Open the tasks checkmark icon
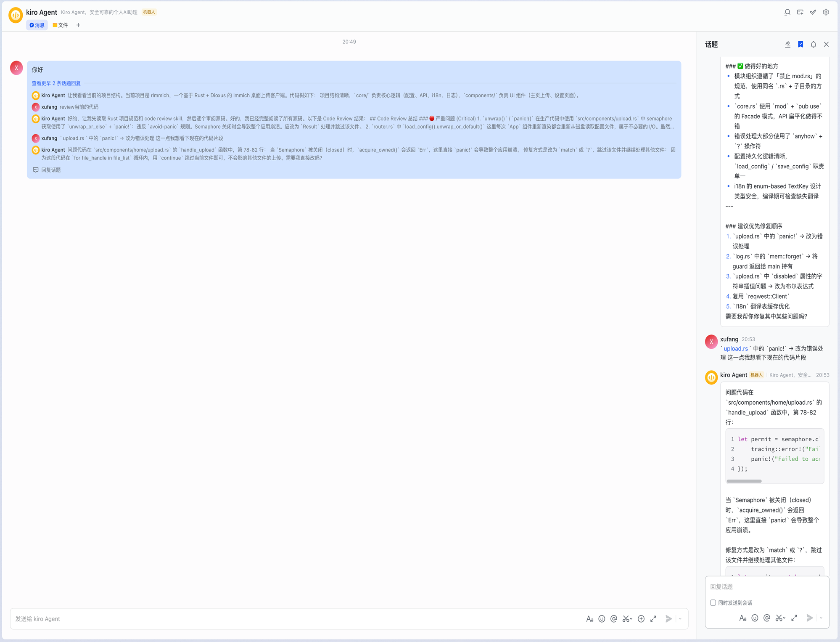The image size is (840, 642). click(813, 12)
